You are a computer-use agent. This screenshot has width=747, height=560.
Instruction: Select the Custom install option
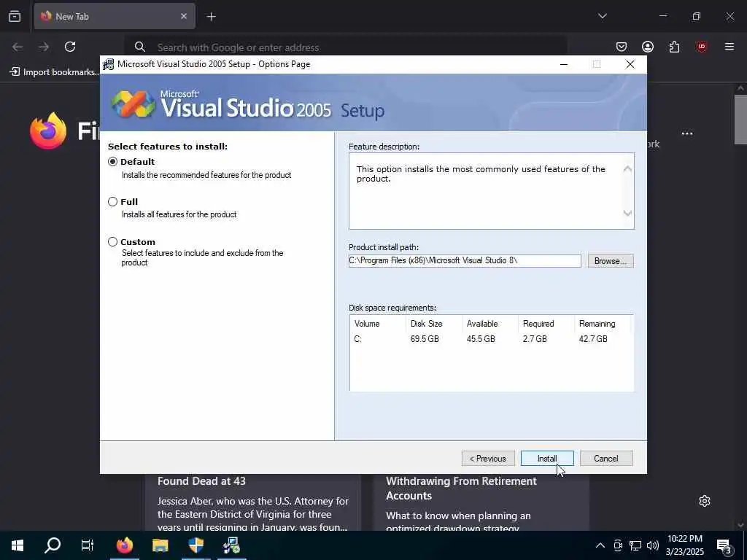tap(112, 242)
